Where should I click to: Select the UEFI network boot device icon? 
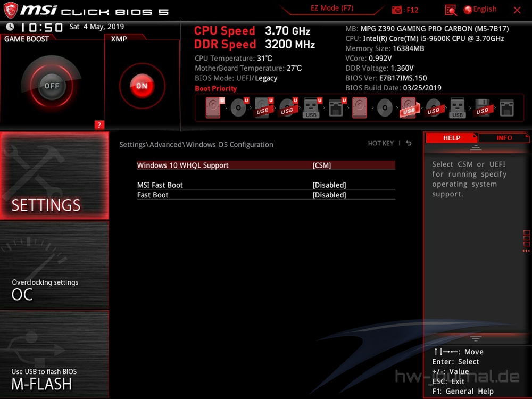coord(337,108)
